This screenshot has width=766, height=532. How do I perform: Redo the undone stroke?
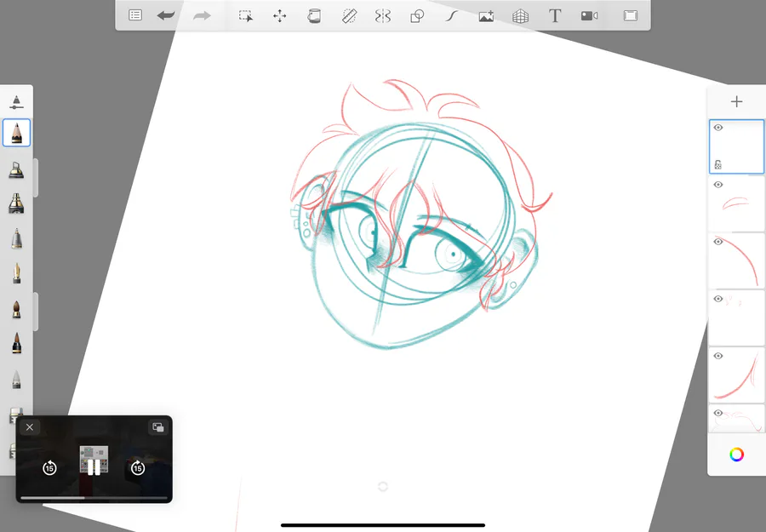[201, 15]
